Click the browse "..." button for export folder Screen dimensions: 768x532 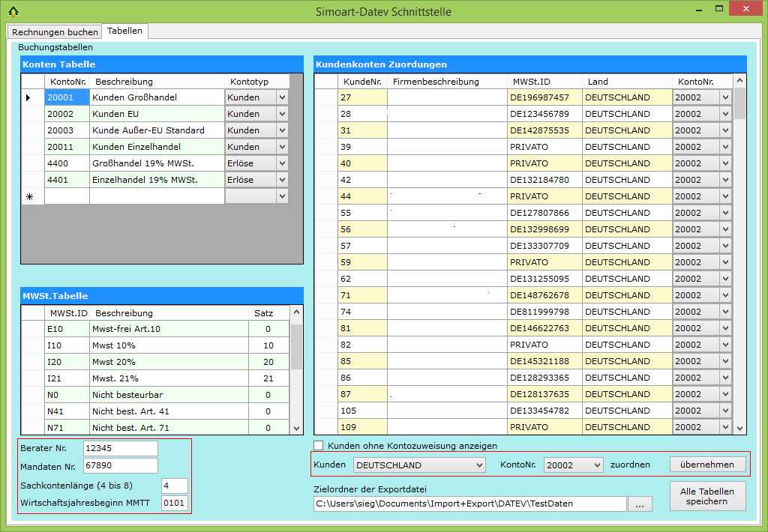tap(639, 504)
